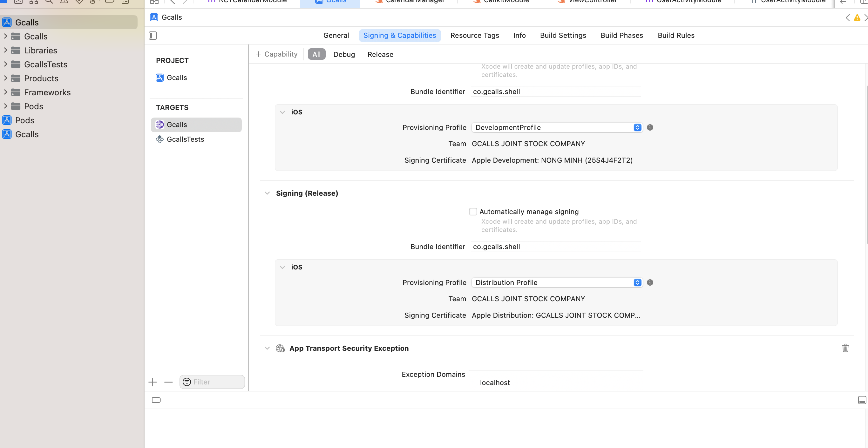Open the Info tab
The image size is (868, 448).
point(519,35)
